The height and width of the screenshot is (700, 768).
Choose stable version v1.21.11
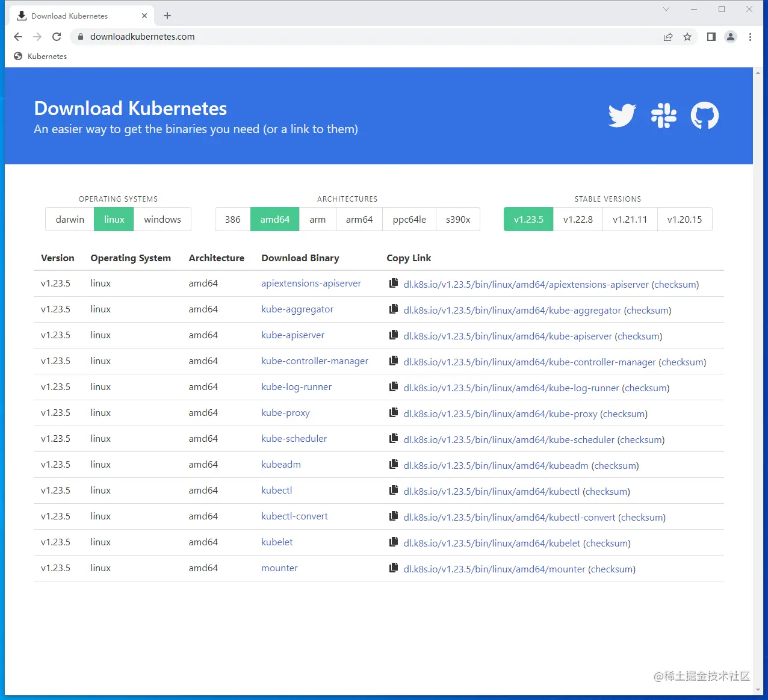[x=630, y=219]
